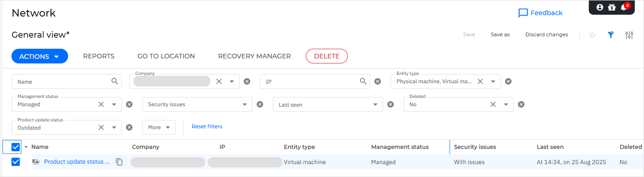The height and width of the screenshot is (177, 644).
Task: Click the 'At 14:34, on 25 Aug 2025' cell
Action: (x=571, y=162)
